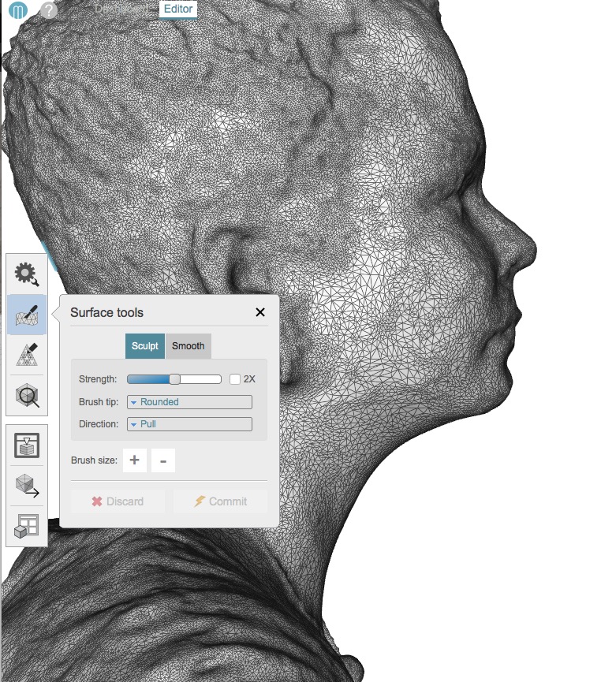Image resolution: width=616 pixels, height=682 pixels.
Task: Open the cube layout grid icon
Action: [27, 526]
